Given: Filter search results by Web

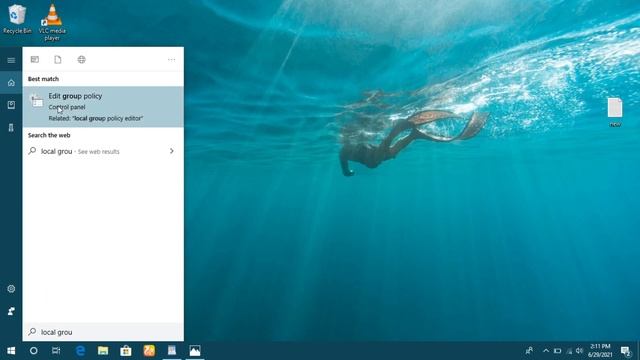Looking at the screenshot, I should (x=82, y=60).
